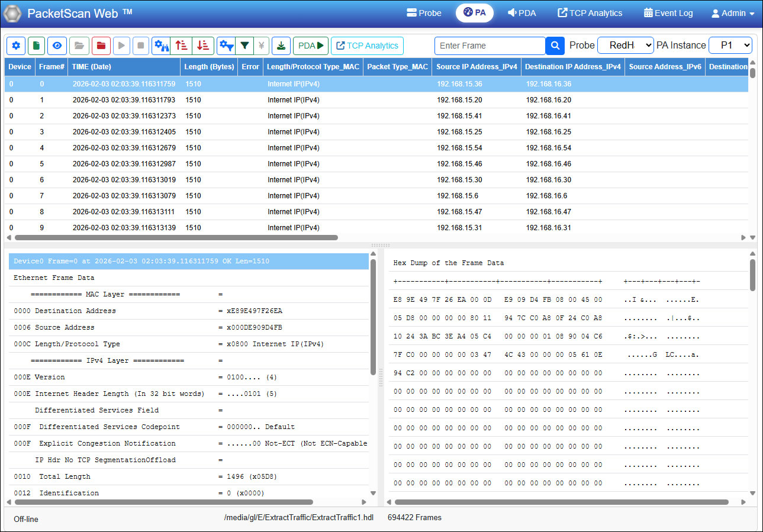Open the display configuration settings gear
This screenshot has height=532, width=763.
(15, 46)
